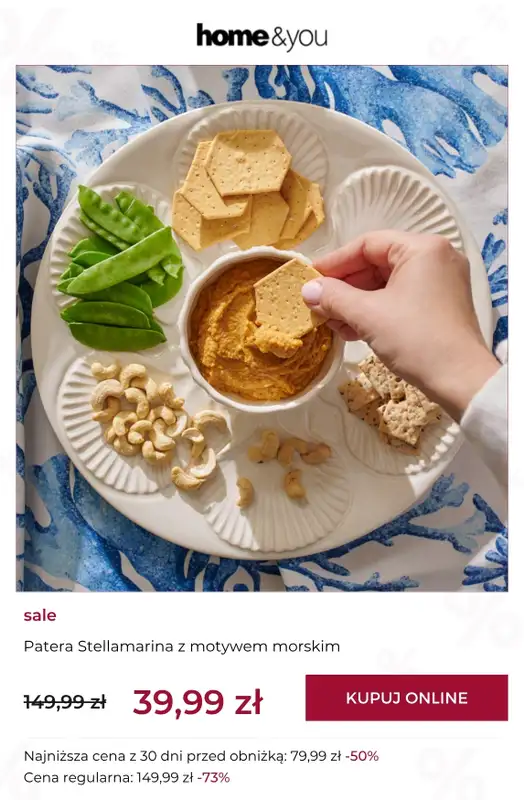Click the KUPUJ ONLINE button
Viewport: 524px width, 800px height.
[407, 697]
